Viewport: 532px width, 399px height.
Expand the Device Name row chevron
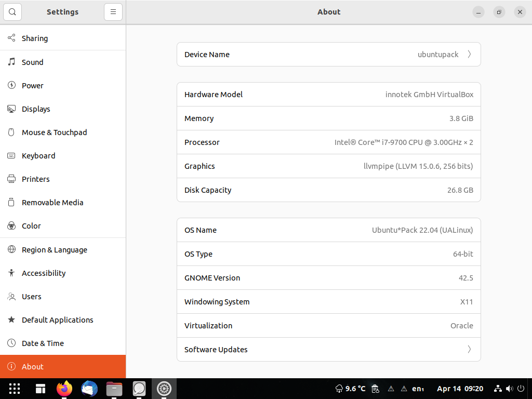point(469,54)
